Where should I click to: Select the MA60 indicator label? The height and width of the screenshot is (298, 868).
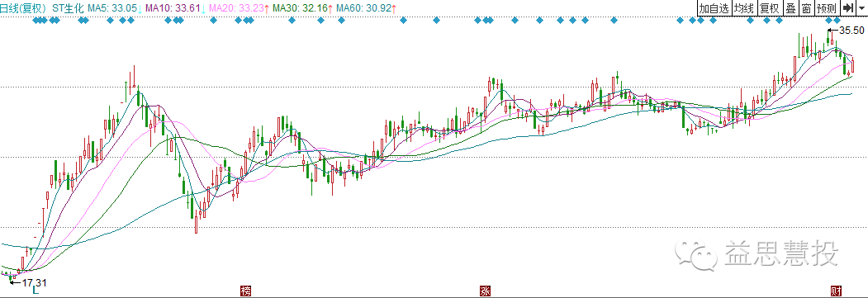pyautogui.click(x=367, y=8)
